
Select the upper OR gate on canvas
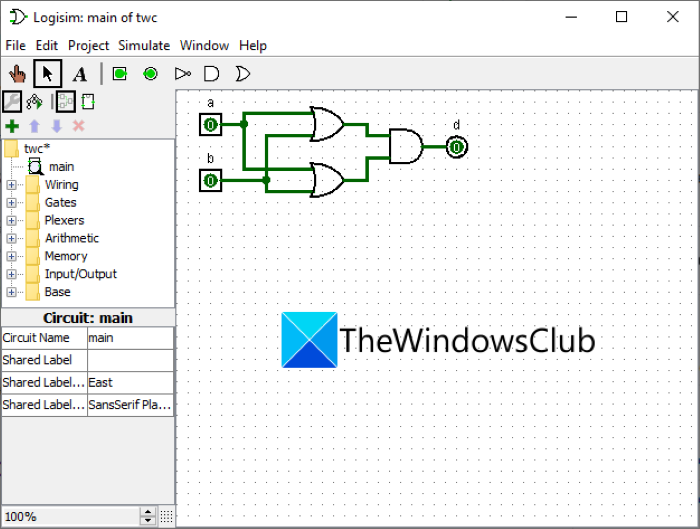328,124
